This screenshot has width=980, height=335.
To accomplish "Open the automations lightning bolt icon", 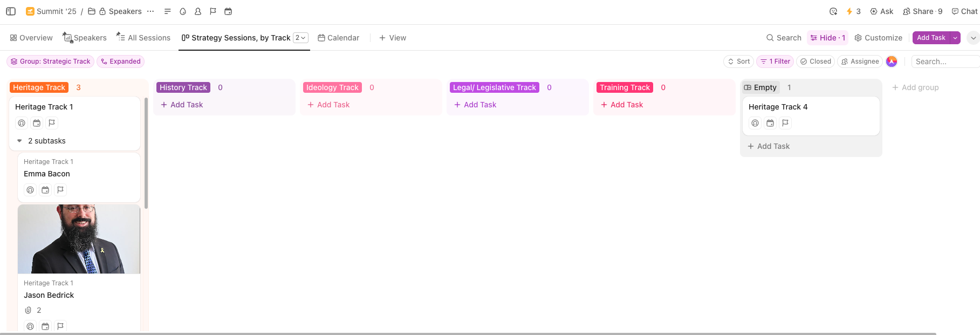I will click(x=849, y=11).
